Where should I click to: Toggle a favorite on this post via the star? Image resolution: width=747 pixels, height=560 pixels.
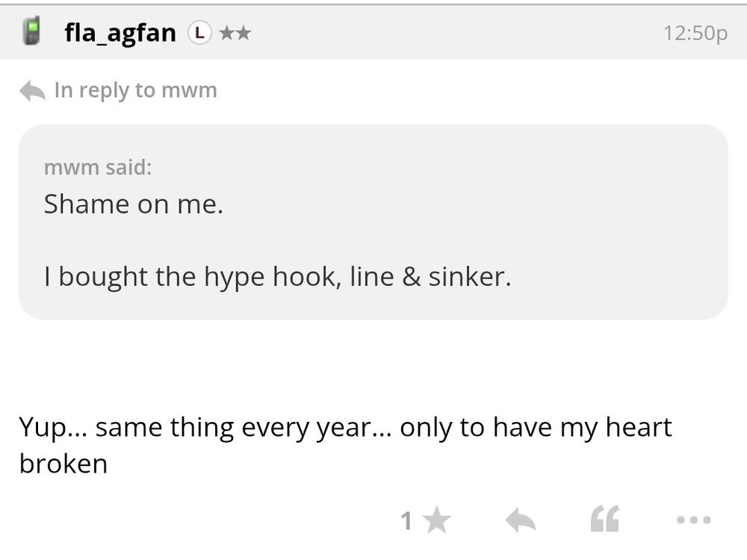[x=436, y=520]
